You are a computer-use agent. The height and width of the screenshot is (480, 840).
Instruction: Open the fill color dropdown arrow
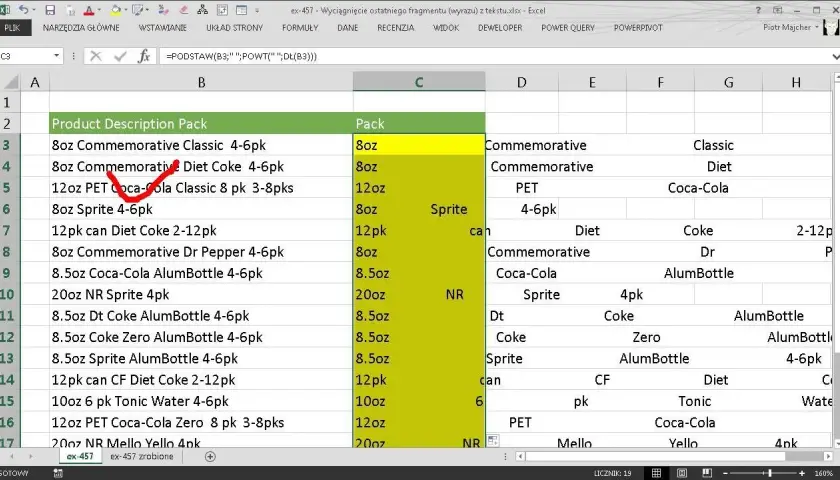[126, 10]
